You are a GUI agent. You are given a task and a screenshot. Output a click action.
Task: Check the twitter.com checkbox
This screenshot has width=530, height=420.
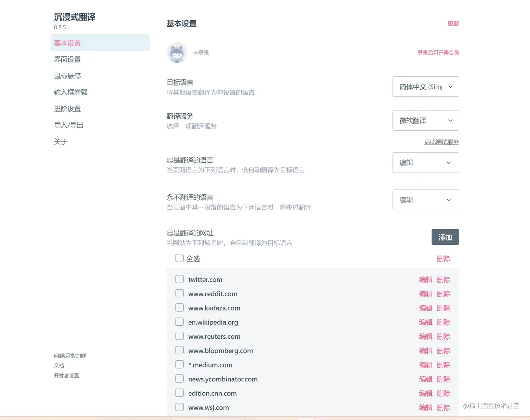[179, 279]
